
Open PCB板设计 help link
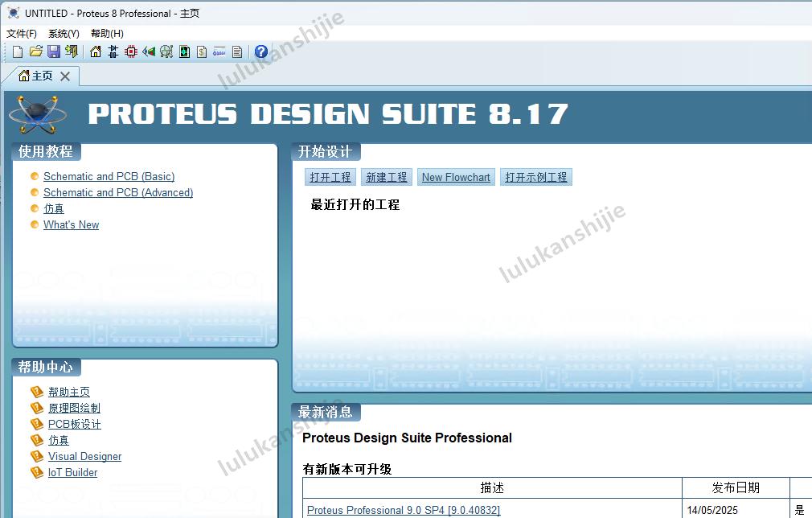point(75,424)
